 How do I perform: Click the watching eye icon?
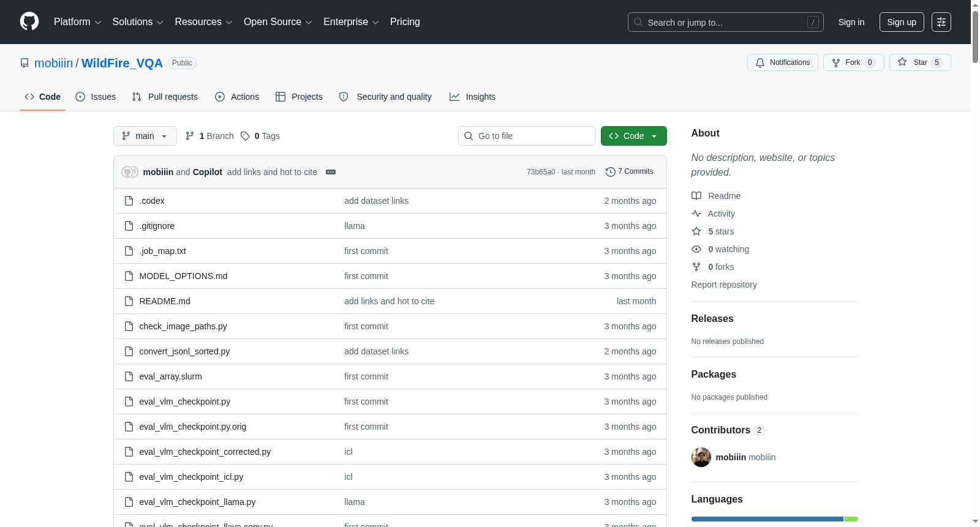tap(696, 249)
